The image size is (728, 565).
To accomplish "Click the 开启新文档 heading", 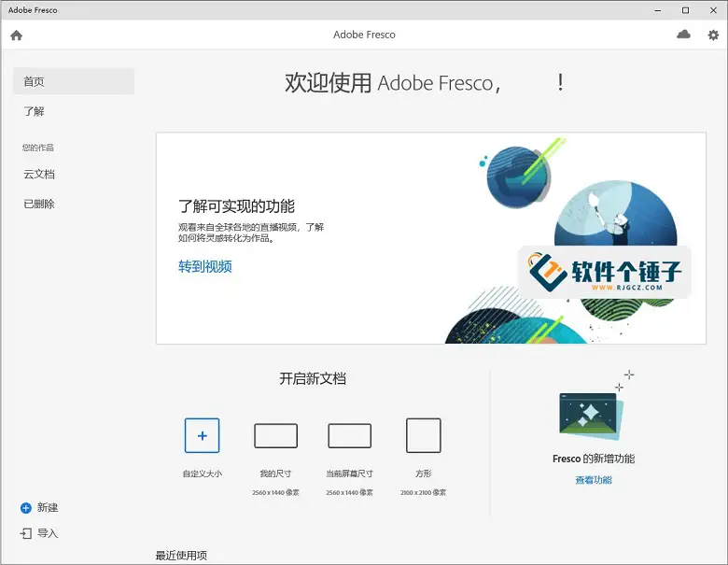I will [x=313, y=378].
